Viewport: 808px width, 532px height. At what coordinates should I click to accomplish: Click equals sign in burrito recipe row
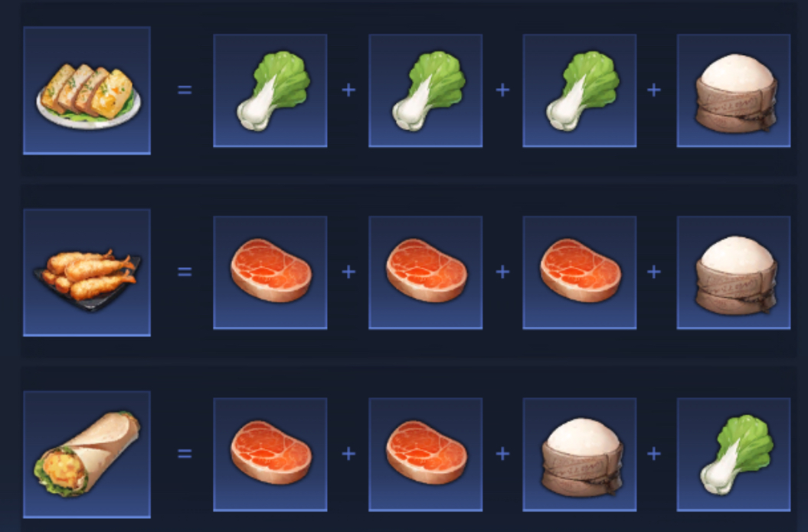tap(185, 453)
